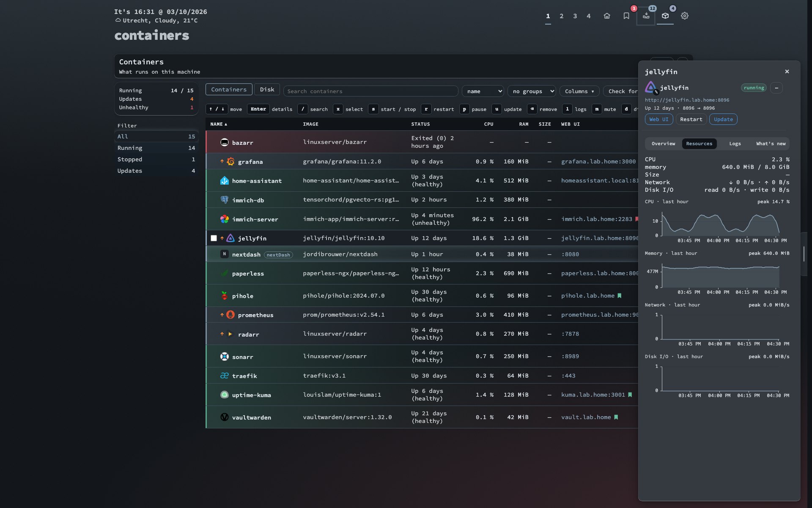
Task: Click the sonarr logo icon
Action: point(225,356)
